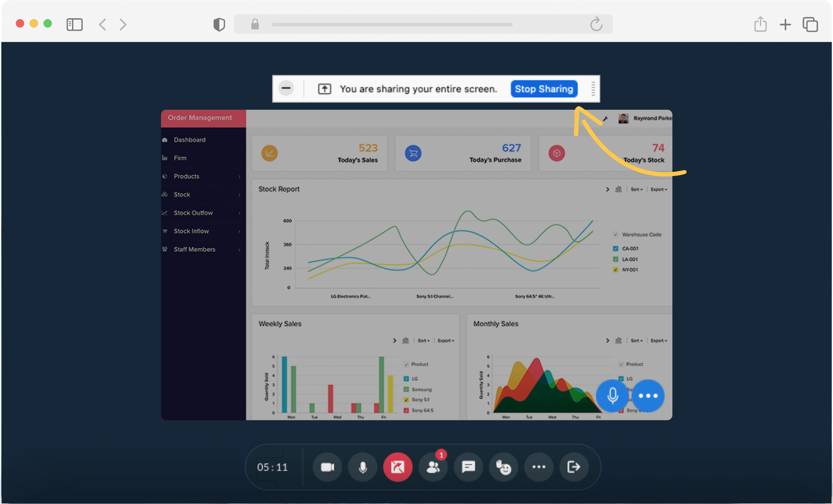This screenshot has width=833, height=504.
Task: Click the Weekly Sales chevron arrow
Action: 395,340
